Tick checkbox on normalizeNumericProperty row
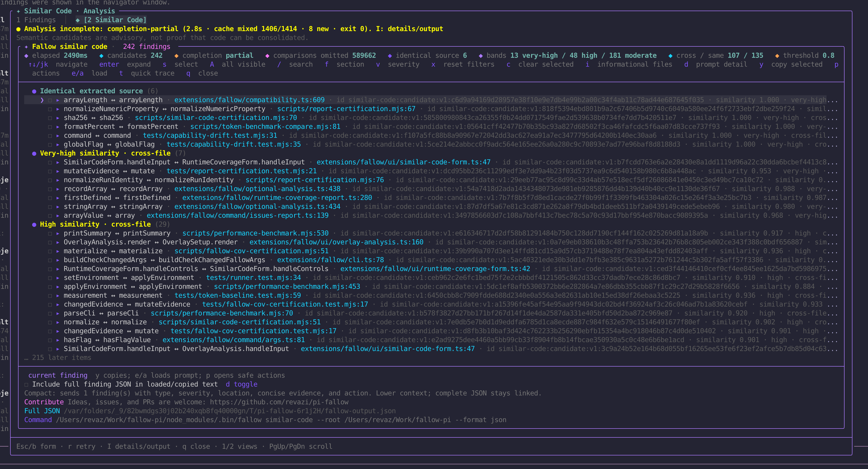868x469 pixels. tap(50, 109)
